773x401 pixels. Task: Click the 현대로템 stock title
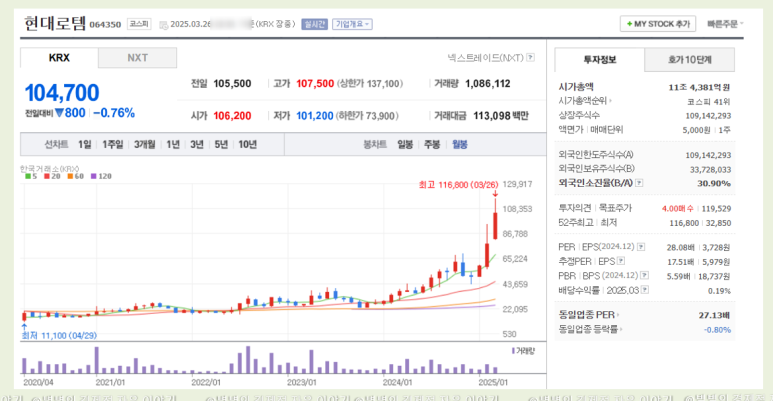pos(55,23)
